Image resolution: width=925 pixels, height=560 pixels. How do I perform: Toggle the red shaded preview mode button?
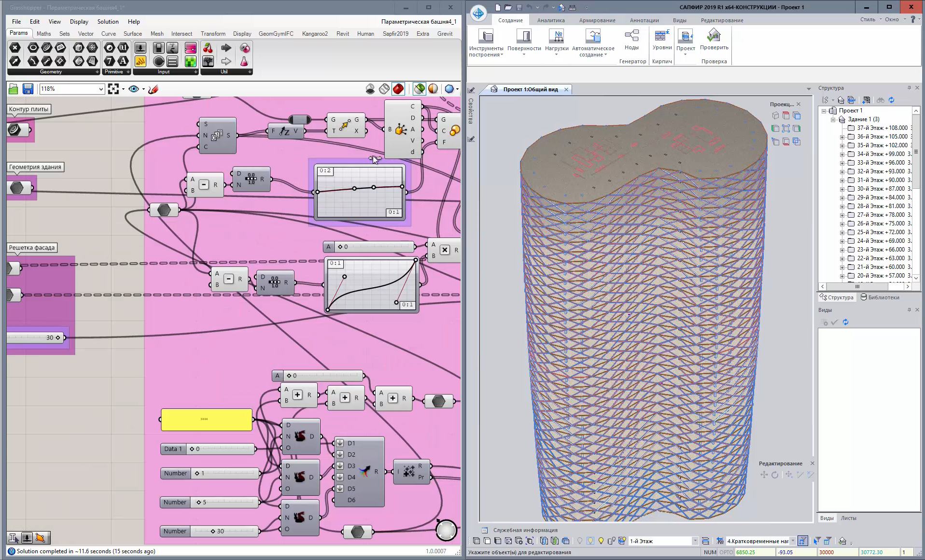point(398,89)
